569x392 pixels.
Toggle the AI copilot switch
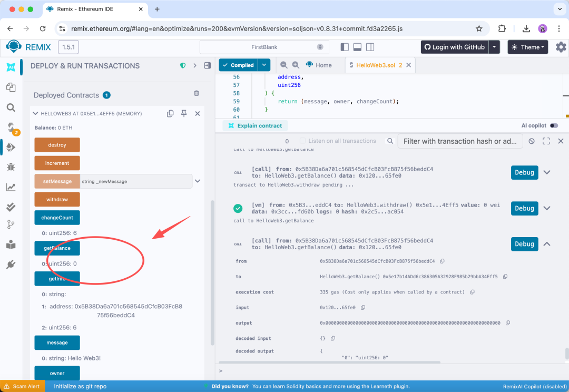554,125
